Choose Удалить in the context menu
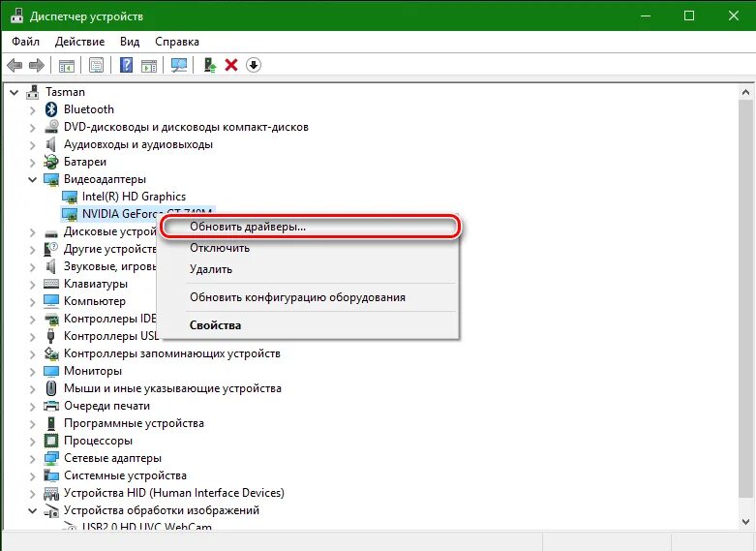This screenshot has height=551, width=756. click(309, 269)
